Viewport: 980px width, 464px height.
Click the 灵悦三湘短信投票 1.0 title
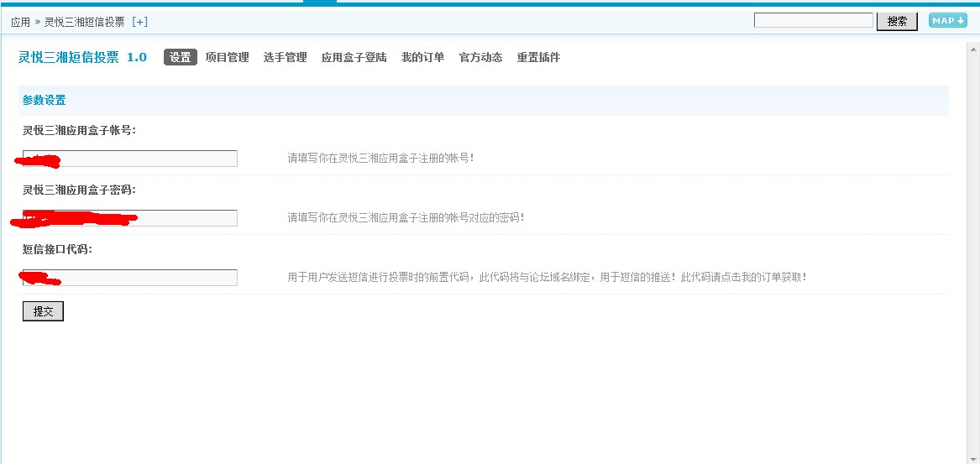[x=81, y=57]
